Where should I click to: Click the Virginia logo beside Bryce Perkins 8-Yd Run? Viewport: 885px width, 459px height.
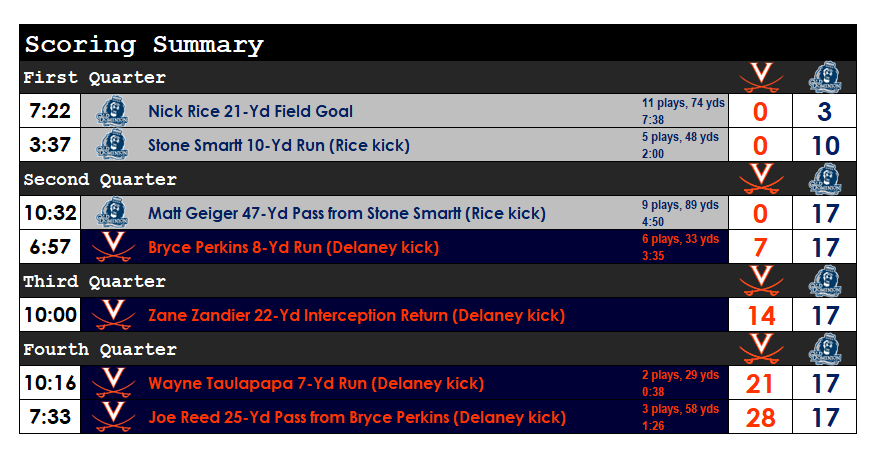(x=113, y=247)
